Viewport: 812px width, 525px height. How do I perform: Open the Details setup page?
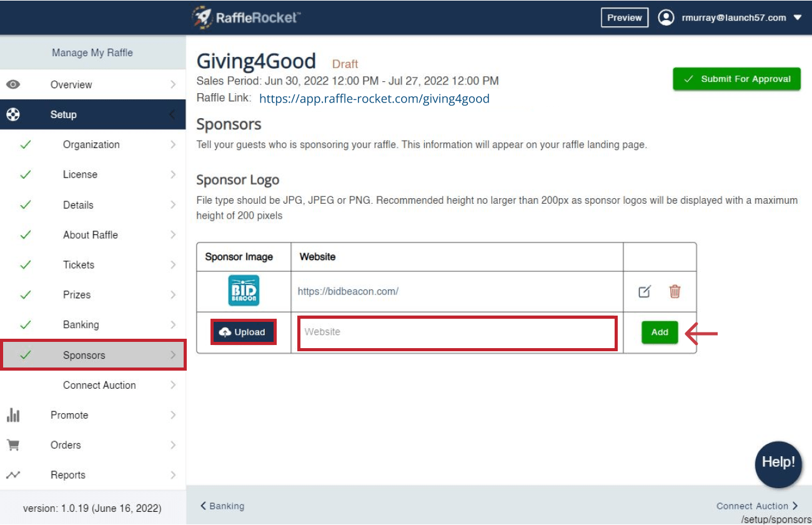(x=92, y=205)
